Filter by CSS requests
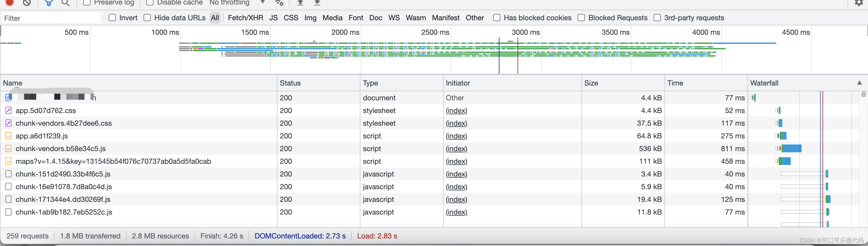This screenshot has height=246, width=868. tap(291, 18)
